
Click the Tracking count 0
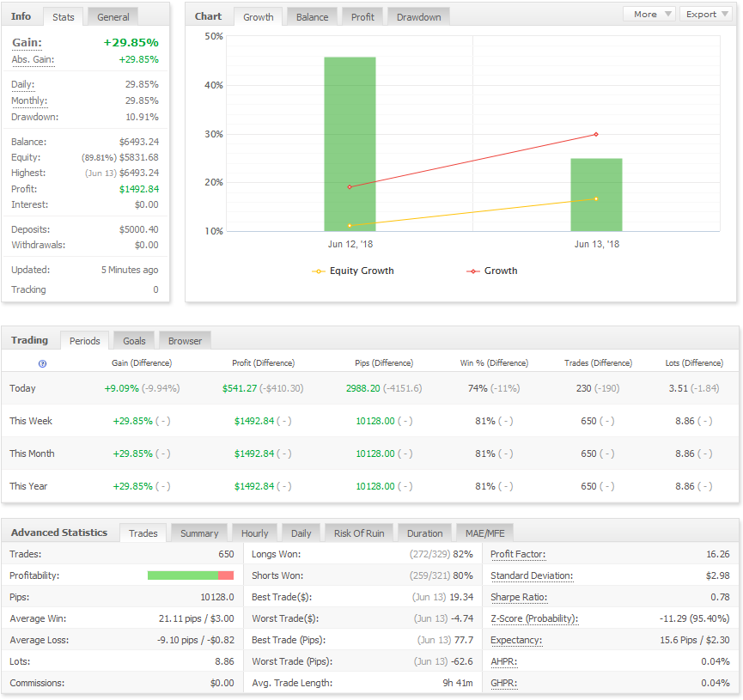(x=155, y=289)
